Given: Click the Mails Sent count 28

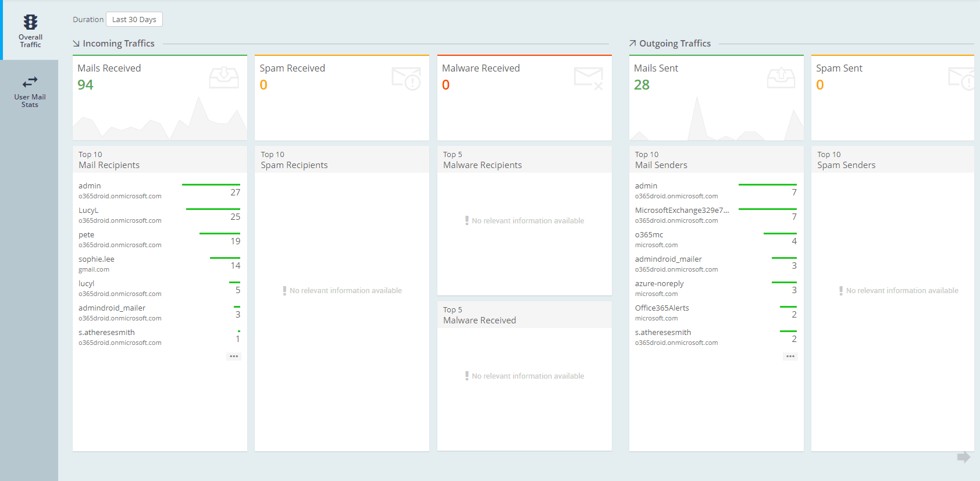Looking at the screenshot, I should pyautogui.click(x=642, y=85).
